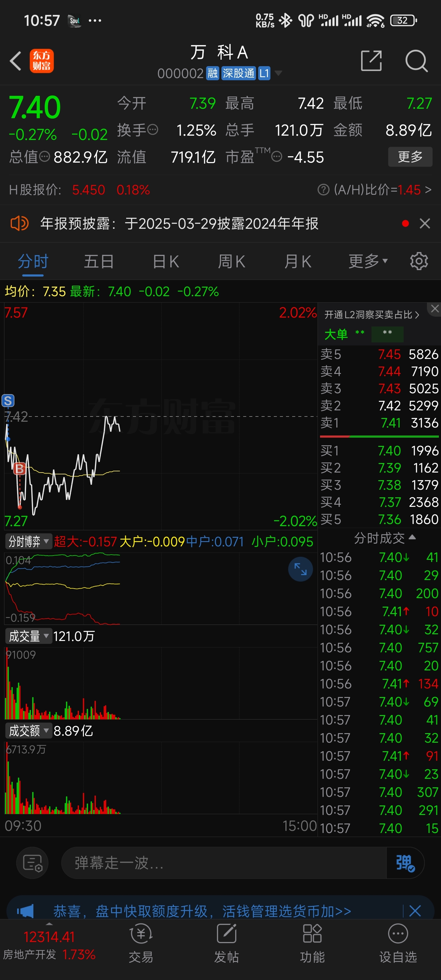This screenshot has width=441, height=980.
Task: Tap the blue megaphone icon
Action: click(x=25, y=911)
